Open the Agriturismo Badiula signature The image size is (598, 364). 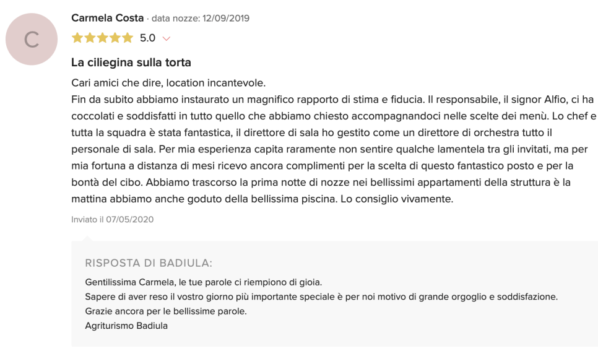[126, 326]
